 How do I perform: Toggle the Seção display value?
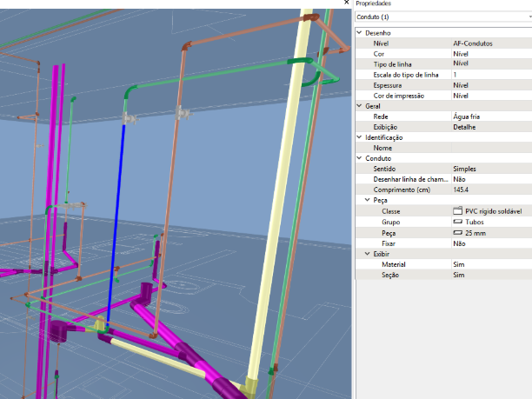[x=458, y=275]
